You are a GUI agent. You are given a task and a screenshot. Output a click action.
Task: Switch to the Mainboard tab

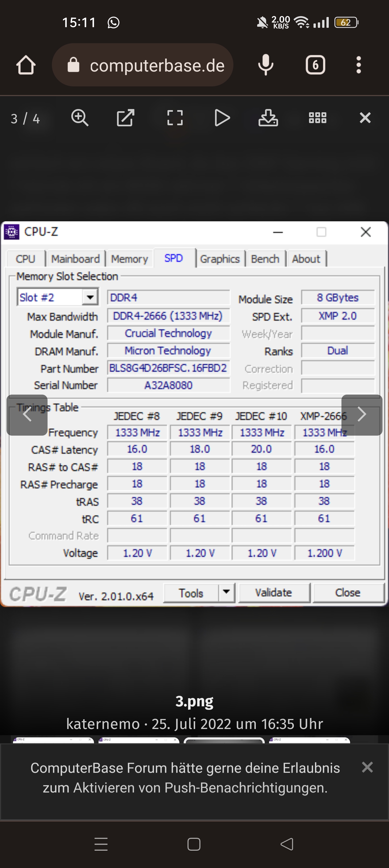tap(76, 259)
